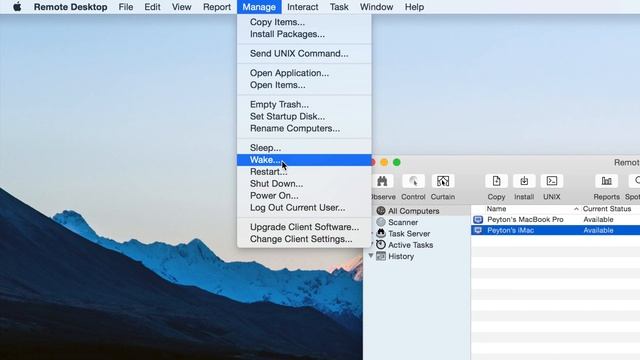The width and height of the screenshot is (640, 360).
Task: Click the Copy toolbar icon
Action: 496,181
